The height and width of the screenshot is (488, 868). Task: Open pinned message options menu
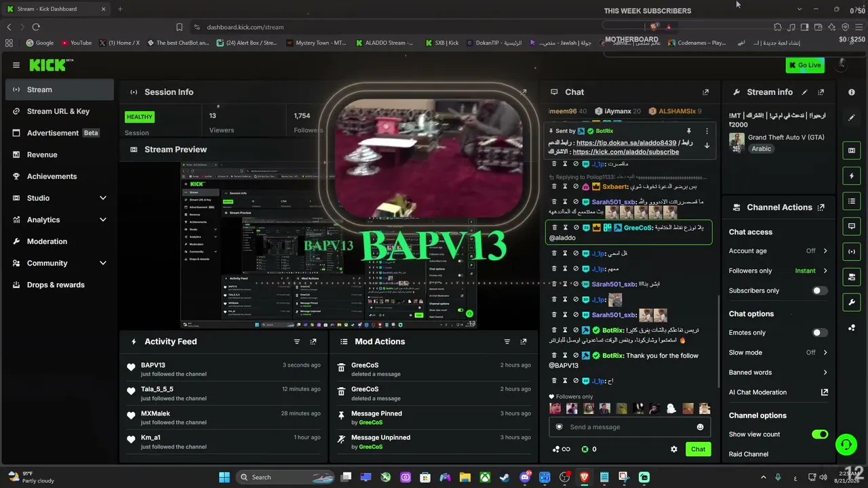(707, 131)
